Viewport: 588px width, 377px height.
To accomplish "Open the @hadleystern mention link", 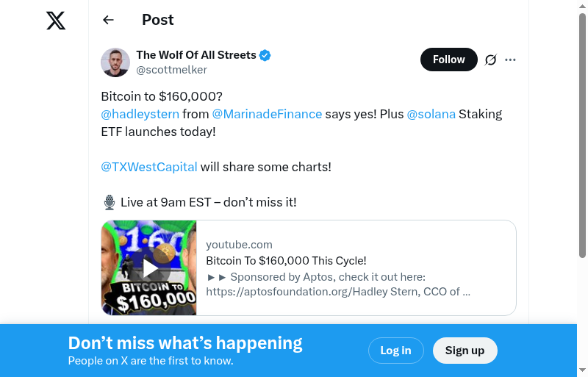I will click(x=140, y=114).
